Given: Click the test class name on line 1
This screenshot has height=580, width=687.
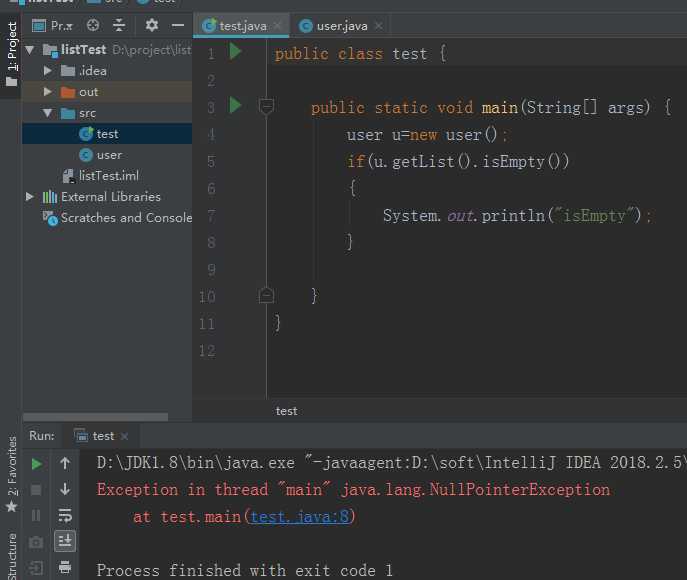Looking at the screenshot, I should pos(409,54).
